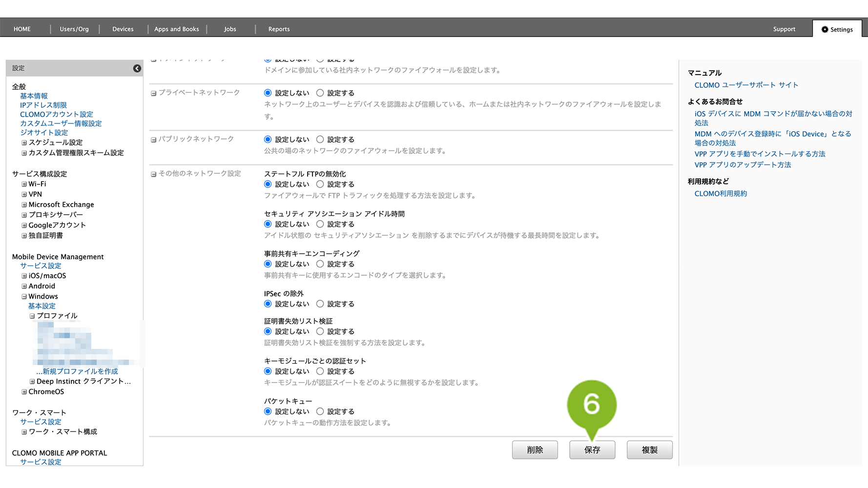Select 設定する for パケットキュー
This screenshot has width=868, height=488.
pyautogui.click(x=320, y=411)
